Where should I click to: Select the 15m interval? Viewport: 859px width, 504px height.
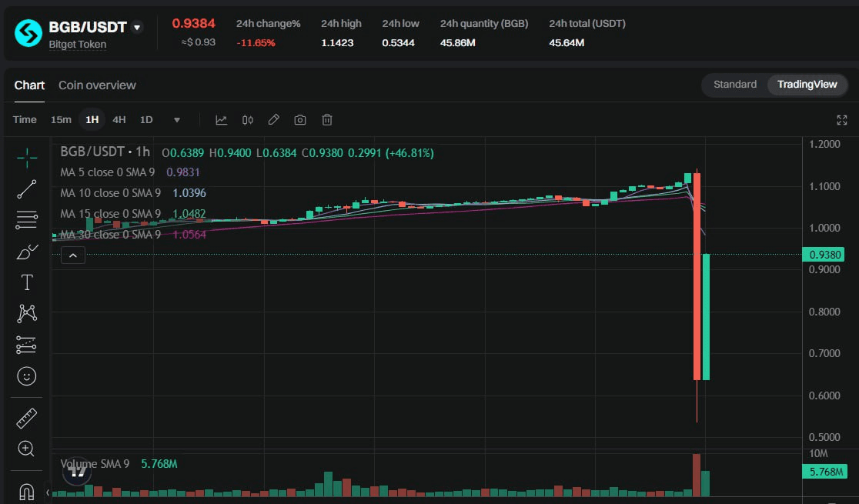click(x=61, y=119)
